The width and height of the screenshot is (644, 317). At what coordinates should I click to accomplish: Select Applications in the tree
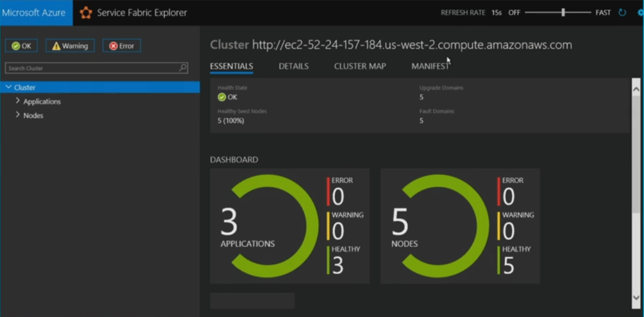tap(42, 102)
